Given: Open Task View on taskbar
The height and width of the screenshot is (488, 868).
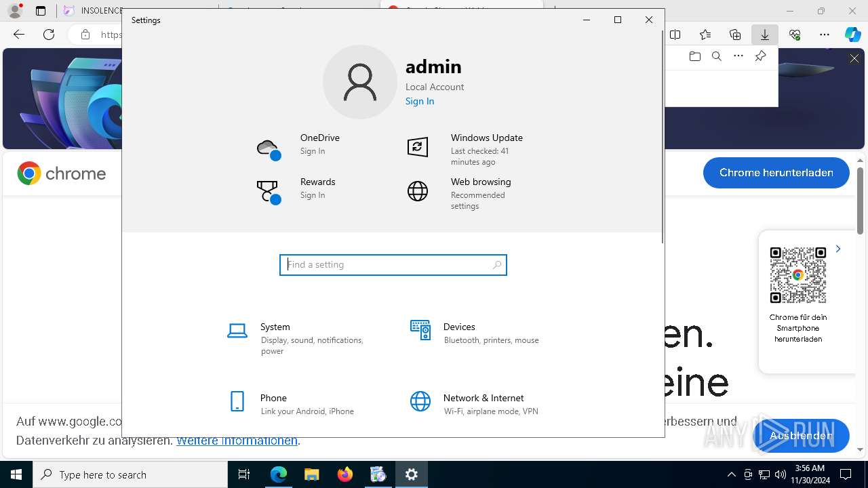Looking at the screenshot, I should click(244, 474).
